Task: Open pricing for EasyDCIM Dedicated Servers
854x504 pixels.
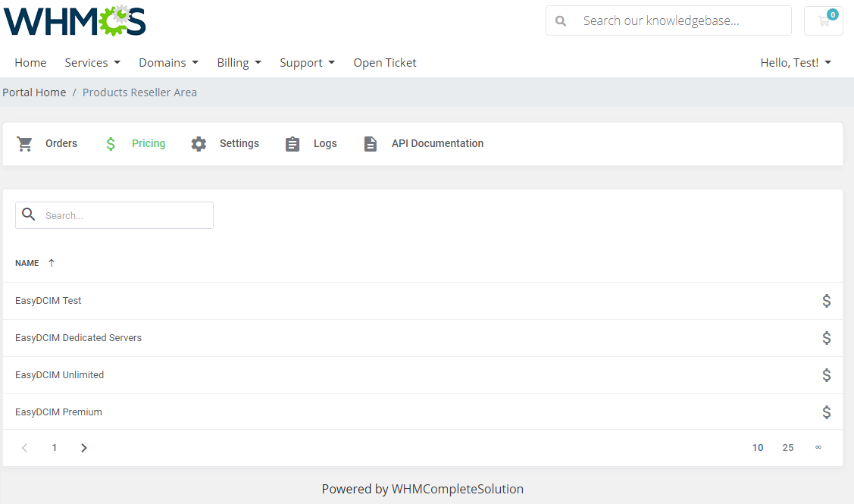Action: [826, 338]
